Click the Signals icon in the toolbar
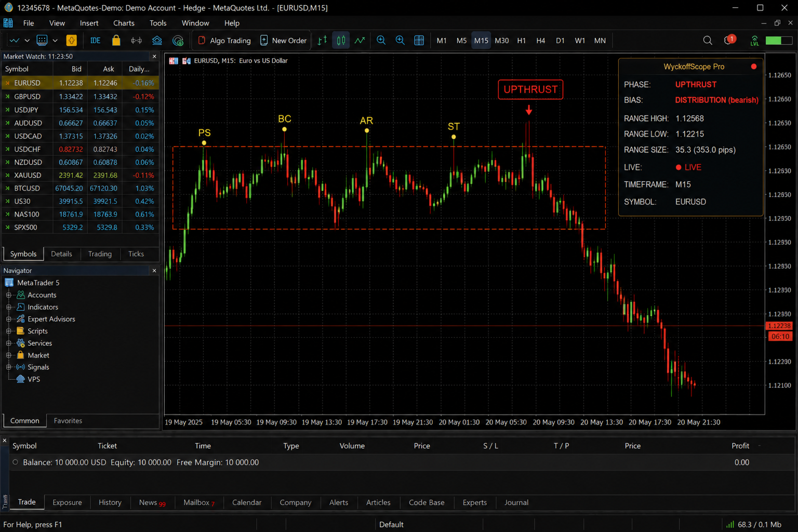This screenshot has height=532, width=798. point(136,41)
